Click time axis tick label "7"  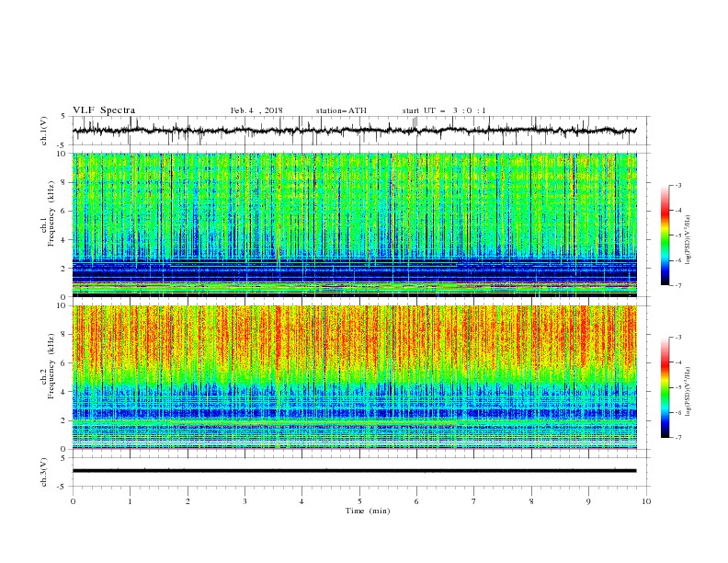tap(474, 501)
